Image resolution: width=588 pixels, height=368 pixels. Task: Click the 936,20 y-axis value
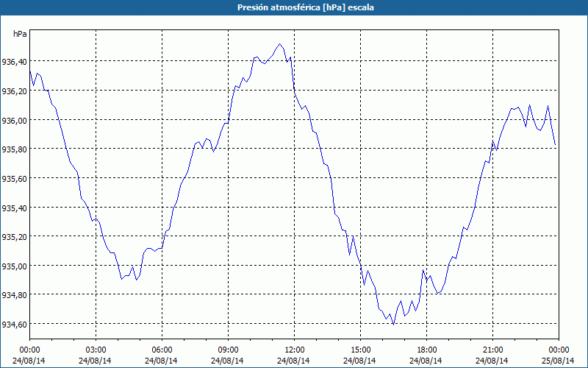pyautogui.click(x=15, y=91)
